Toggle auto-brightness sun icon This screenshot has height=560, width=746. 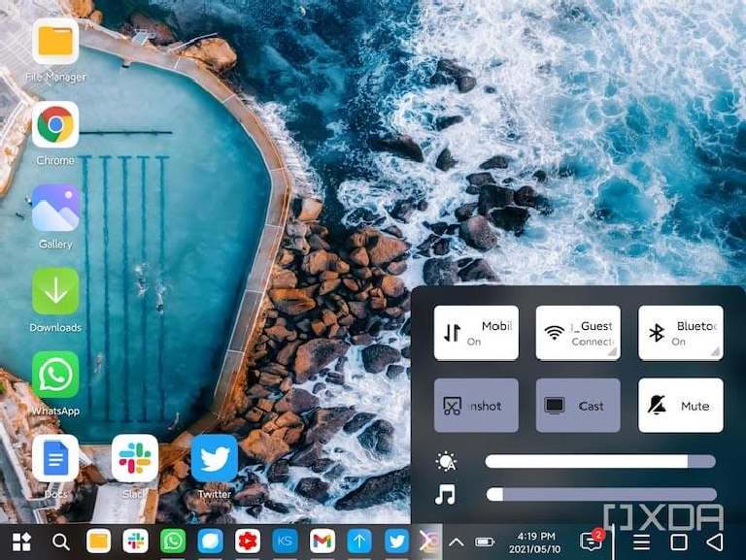(446, 462)
